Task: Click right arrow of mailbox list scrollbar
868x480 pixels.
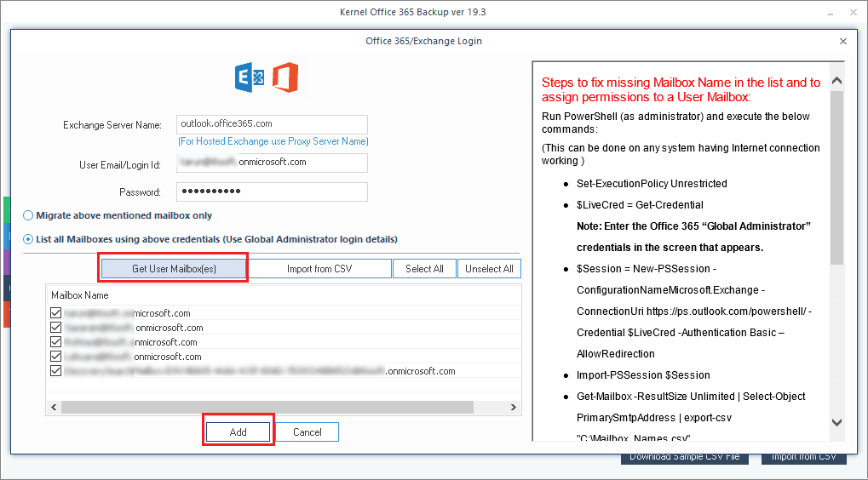Action: 513,407
